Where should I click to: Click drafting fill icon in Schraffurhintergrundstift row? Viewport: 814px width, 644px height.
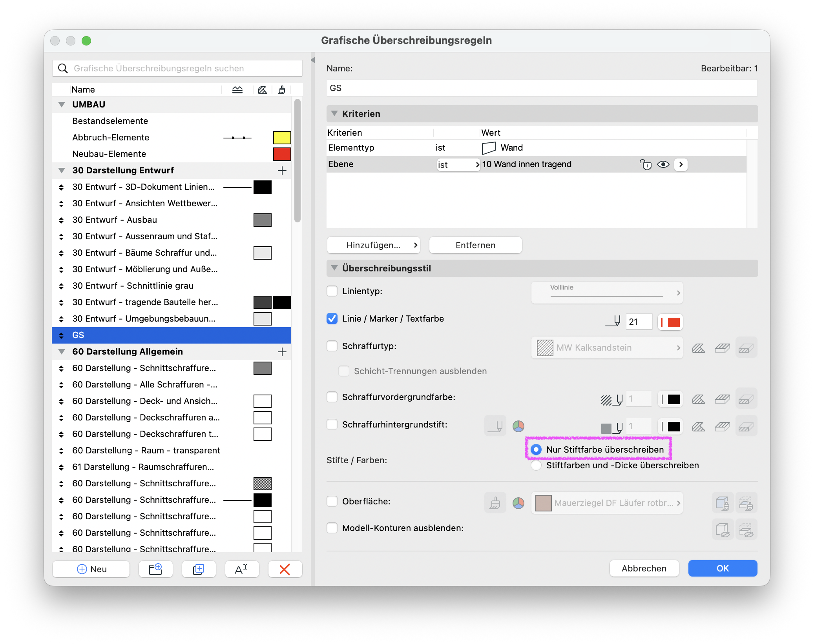[699, 426]
